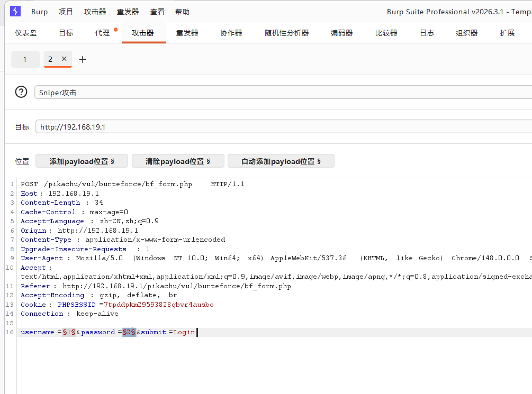Image resolution: width=532 pixels, height=394 pixels.
Task: Switch to the 扩展 tab
Action: [x=507, y=33]
